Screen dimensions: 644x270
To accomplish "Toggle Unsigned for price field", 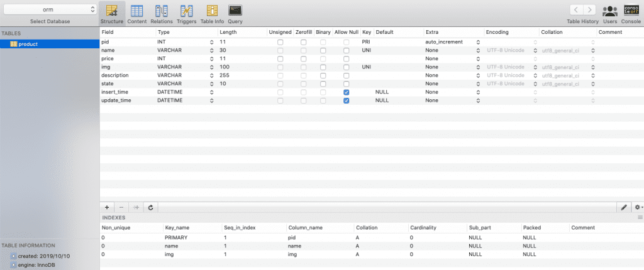I will click(x=280, y=58).
